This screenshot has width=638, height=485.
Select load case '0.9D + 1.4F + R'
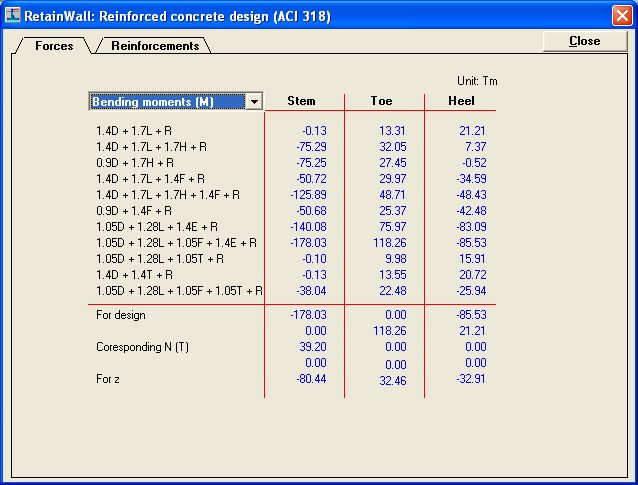pos(134,211)
